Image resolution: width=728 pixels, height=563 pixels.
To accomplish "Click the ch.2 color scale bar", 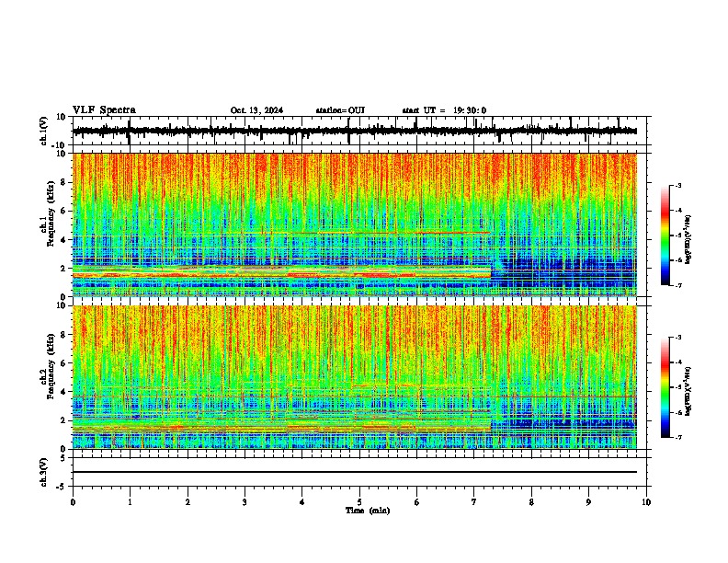I will click(x=665, y=387).
